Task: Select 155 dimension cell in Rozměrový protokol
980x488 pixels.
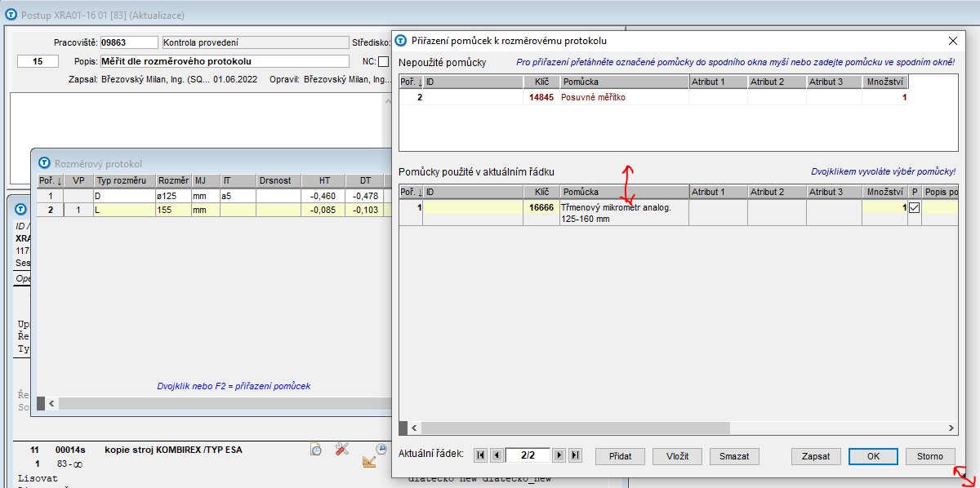Action: (173, 210)
